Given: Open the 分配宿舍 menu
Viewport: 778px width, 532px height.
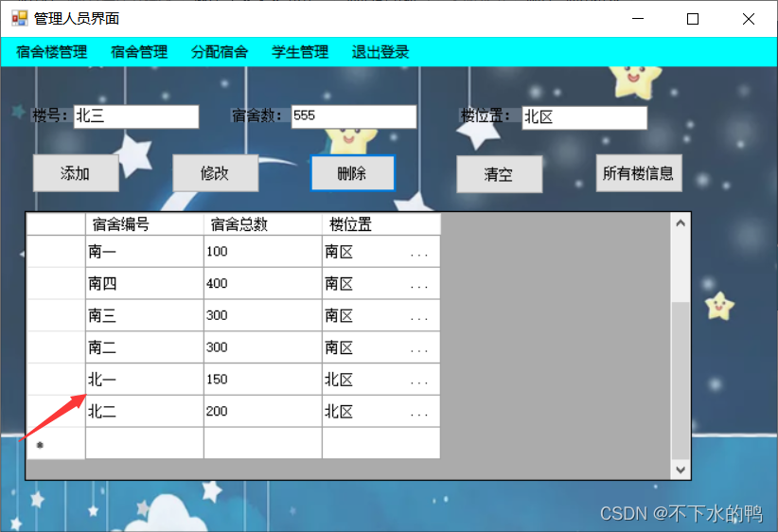Looking at the screenshot, I should (220, 52).
